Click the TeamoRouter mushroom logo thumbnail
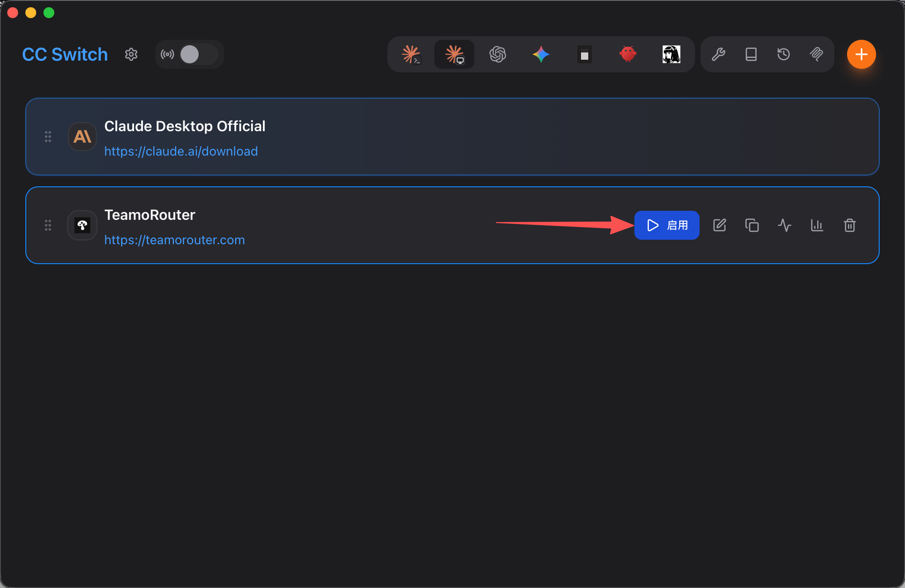 (82, 225)
